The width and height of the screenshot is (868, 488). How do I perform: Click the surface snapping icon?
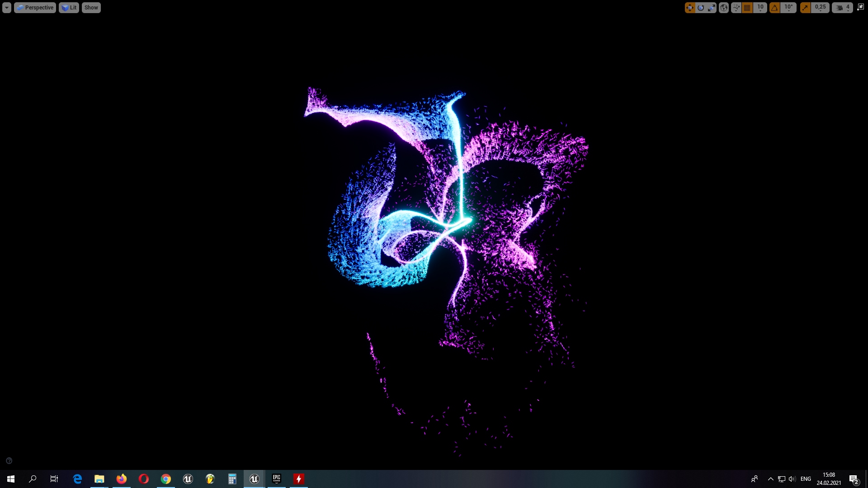point(736,8)
